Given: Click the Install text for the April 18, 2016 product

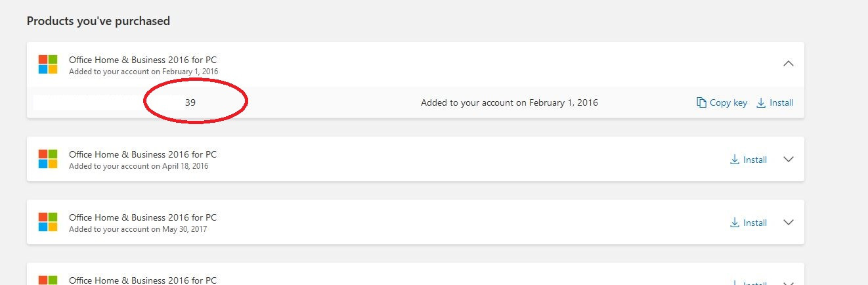Looking at the screenshot, I should 755,160.
